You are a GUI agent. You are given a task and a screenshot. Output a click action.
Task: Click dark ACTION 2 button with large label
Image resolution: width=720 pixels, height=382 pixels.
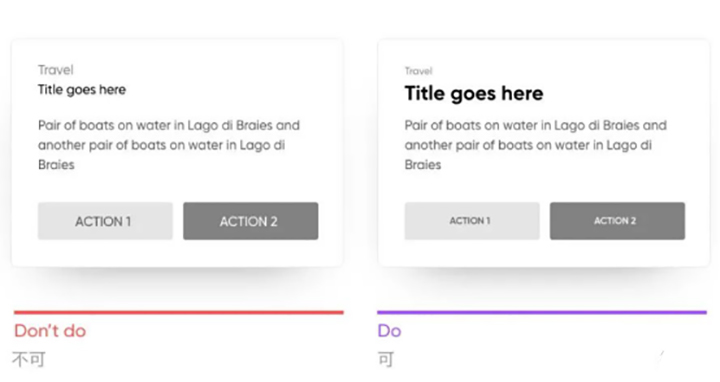[251, 221]
